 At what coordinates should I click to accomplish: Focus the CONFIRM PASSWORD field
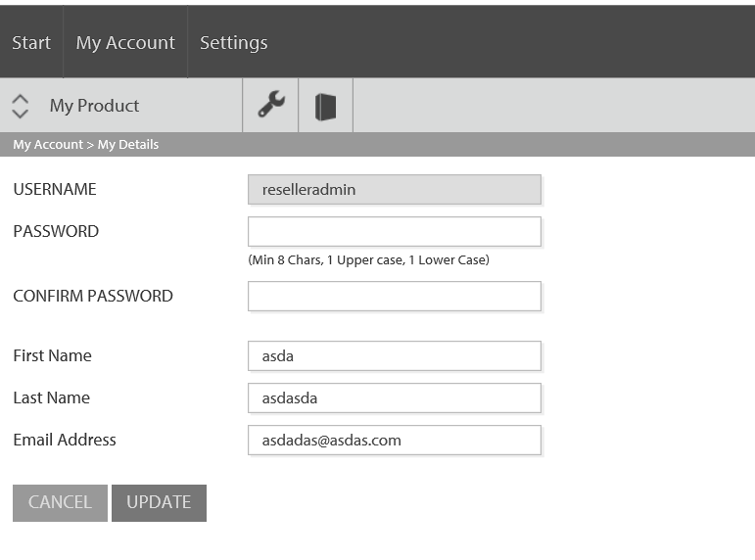pyautogui.click(x=395, y=296)
